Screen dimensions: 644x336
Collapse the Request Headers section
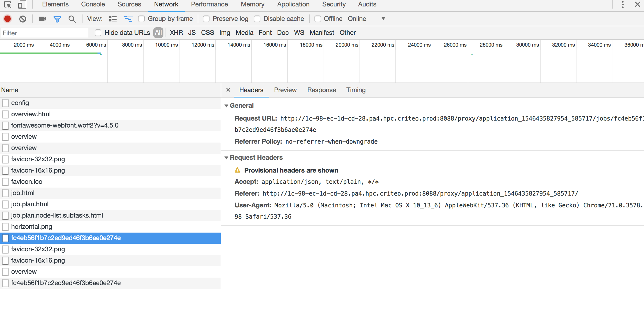(x=227, y=158)
